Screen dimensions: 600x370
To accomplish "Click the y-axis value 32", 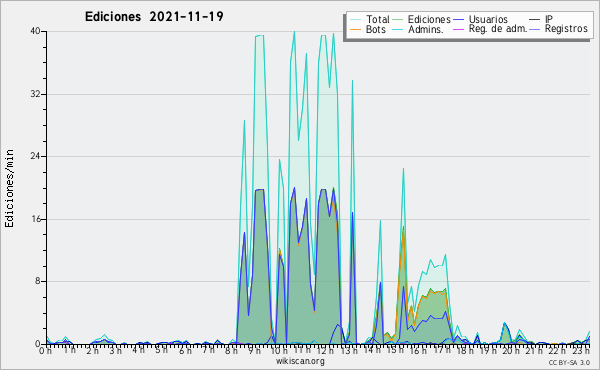I will click(36, 94).
